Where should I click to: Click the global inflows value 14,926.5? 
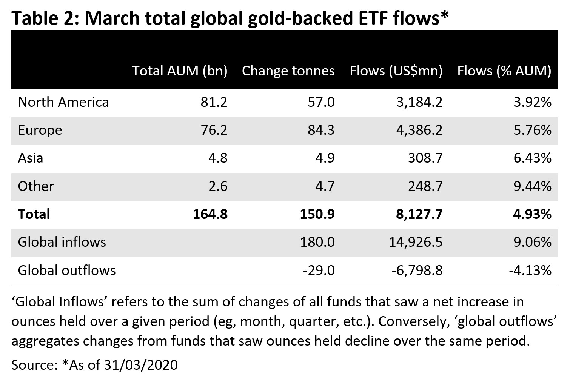pos(416,242)
